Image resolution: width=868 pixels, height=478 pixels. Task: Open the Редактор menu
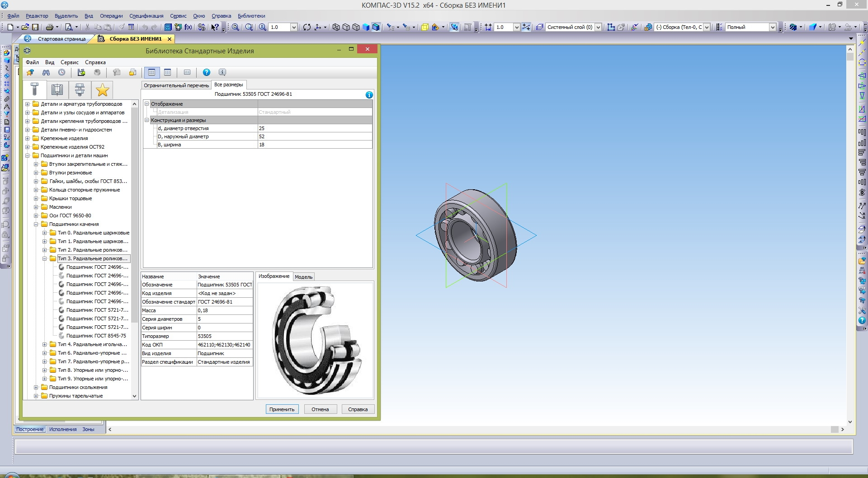[x=37, y=16]
